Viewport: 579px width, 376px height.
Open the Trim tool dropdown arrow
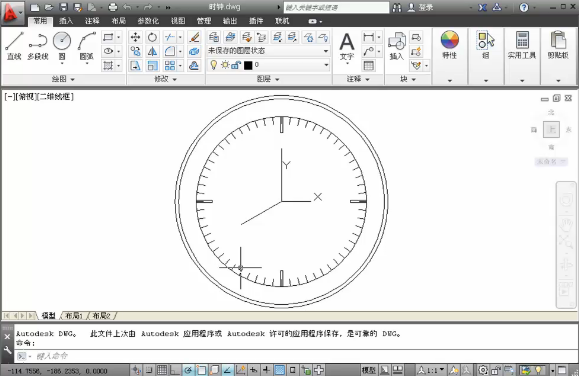pos(180,37)
